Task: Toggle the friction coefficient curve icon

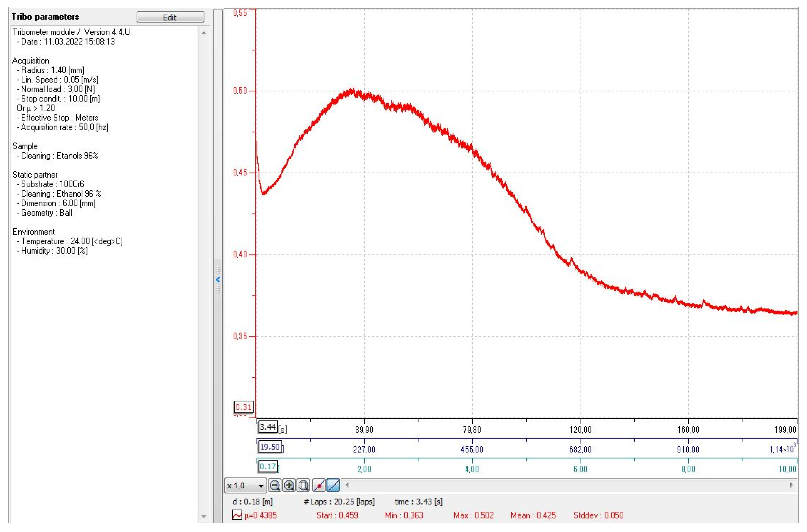Action: pyautogui.click(x=237, y=515)
